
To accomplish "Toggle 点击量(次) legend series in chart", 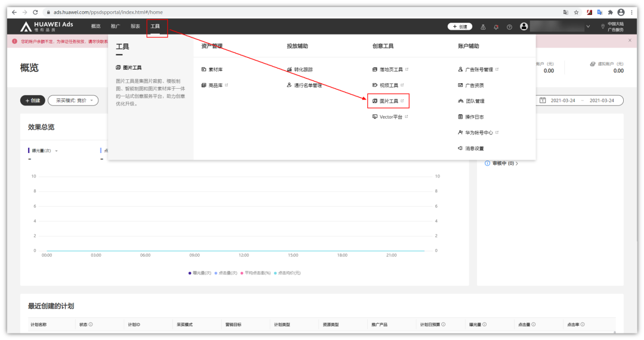I will pos(226,273).
